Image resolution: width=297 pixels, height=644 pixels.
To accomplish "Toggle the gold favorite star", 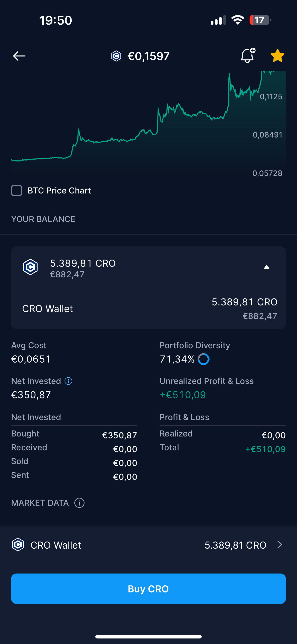I will pyautogui.click(x=277, y=56).
